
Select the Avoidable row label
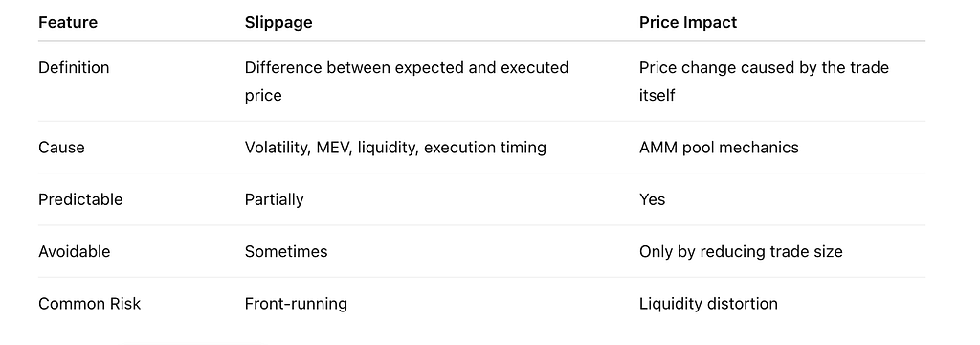[x=75, y=252]
